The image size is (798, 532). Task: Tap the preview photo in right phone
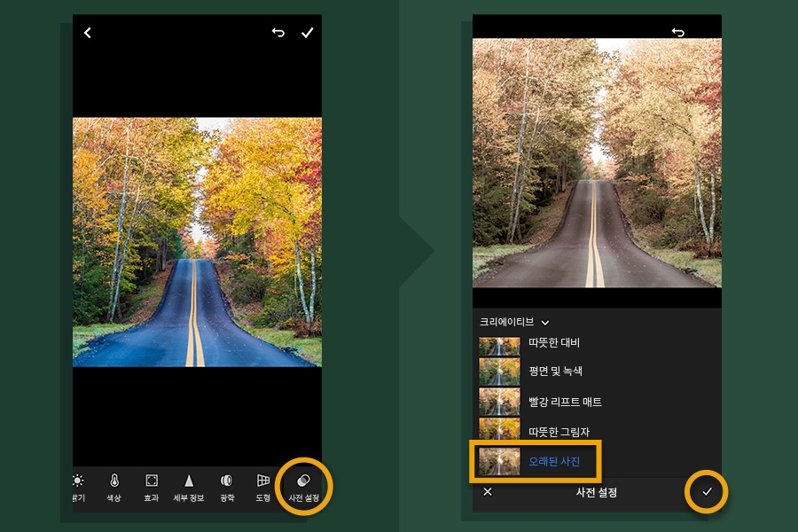[x=597, y=163]
